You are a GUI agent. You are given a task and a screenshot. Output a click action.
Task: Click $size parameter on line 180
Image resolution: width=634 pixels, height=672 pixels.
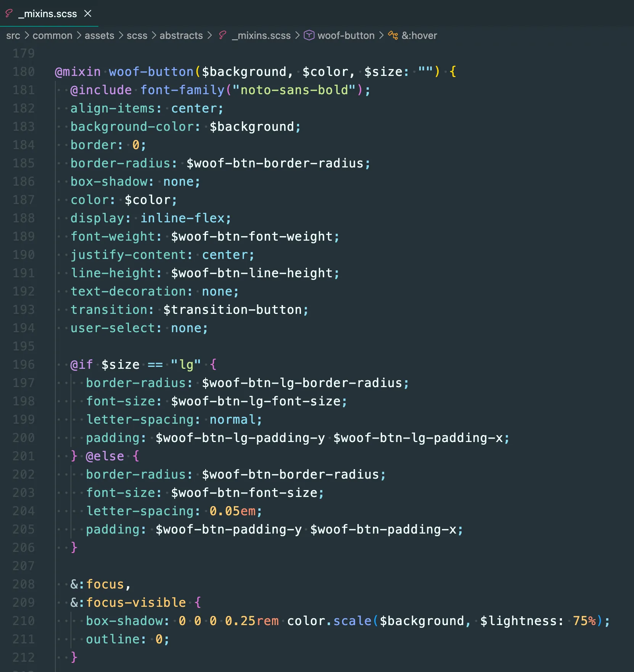[383, 72]
